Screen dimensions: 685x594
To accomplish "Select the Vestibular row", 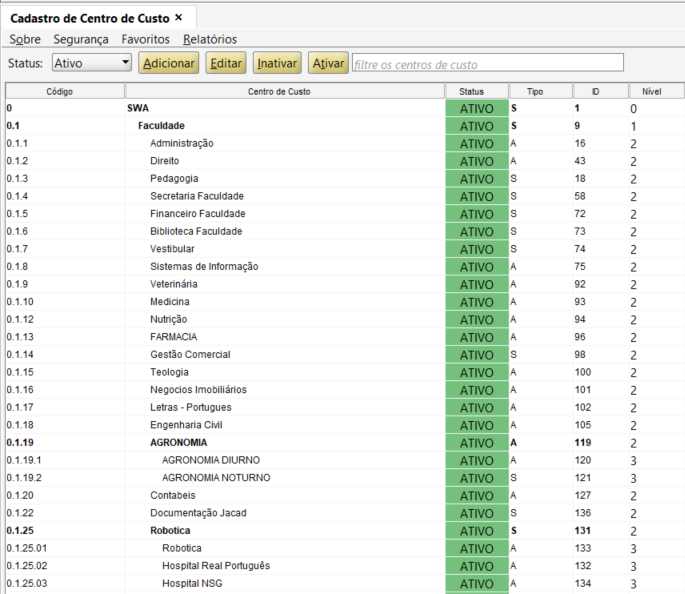I will pyautogui.click(x=345, y=249).
